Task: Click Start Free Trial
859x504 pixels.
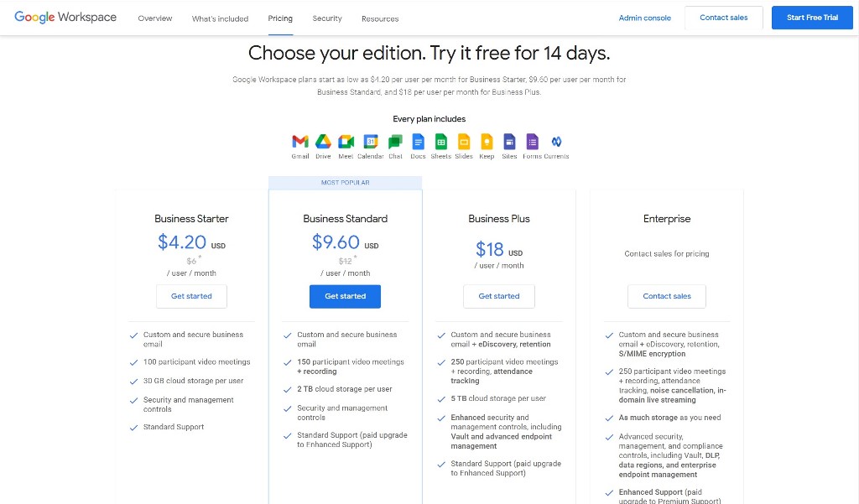Action: pyautogui.click(x=812, y=17)
